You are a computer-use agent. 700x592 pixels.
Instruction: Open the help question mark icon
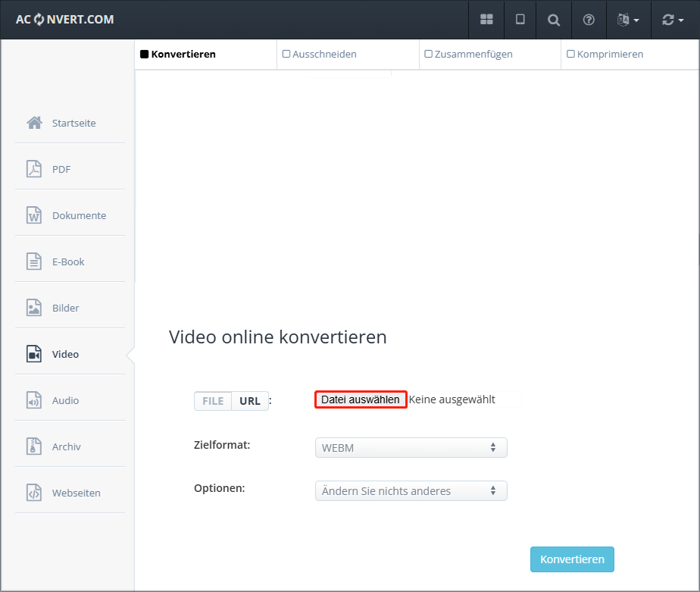click(x=589, y=20)
